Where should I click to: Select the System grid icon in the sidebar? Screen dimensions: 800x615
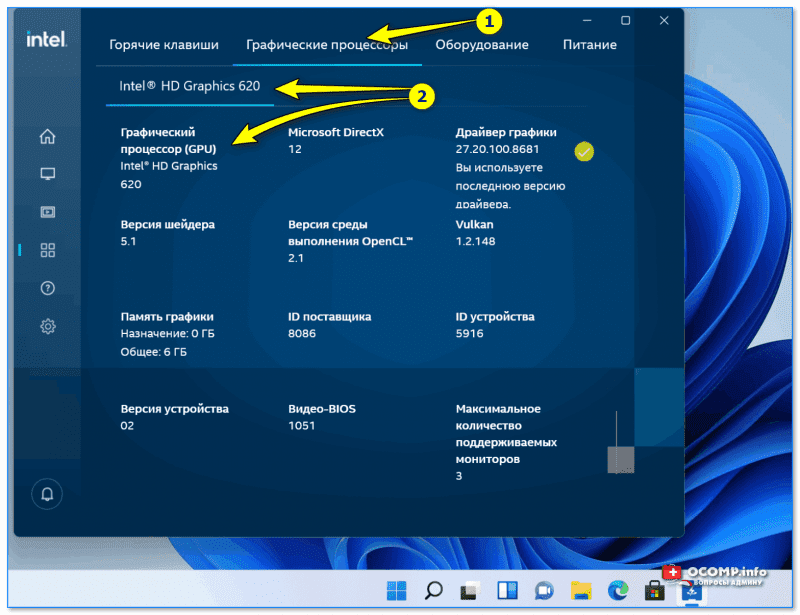47,250
